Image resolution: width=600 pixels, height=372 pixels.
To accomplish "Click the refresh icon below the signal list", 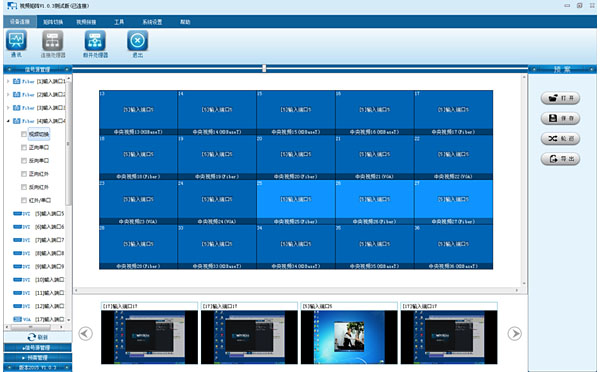I will [x=32, y=337].
